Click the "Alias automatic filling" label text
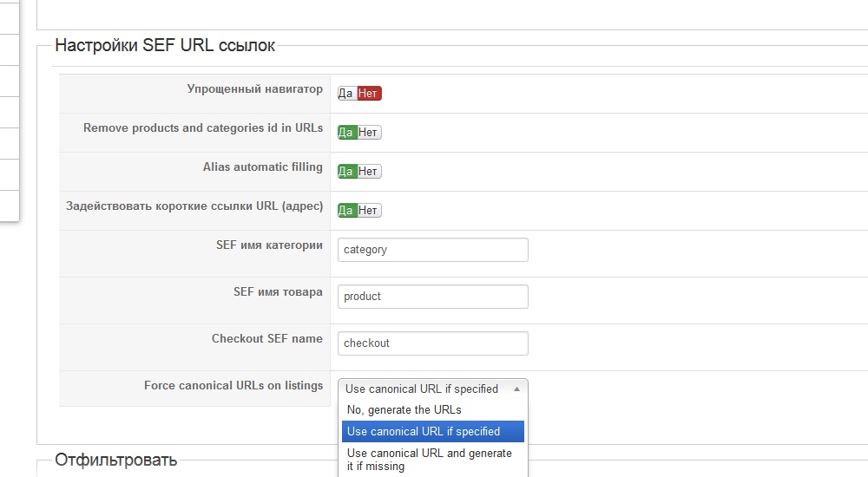The image size is (868, 477). coord(262,167)
